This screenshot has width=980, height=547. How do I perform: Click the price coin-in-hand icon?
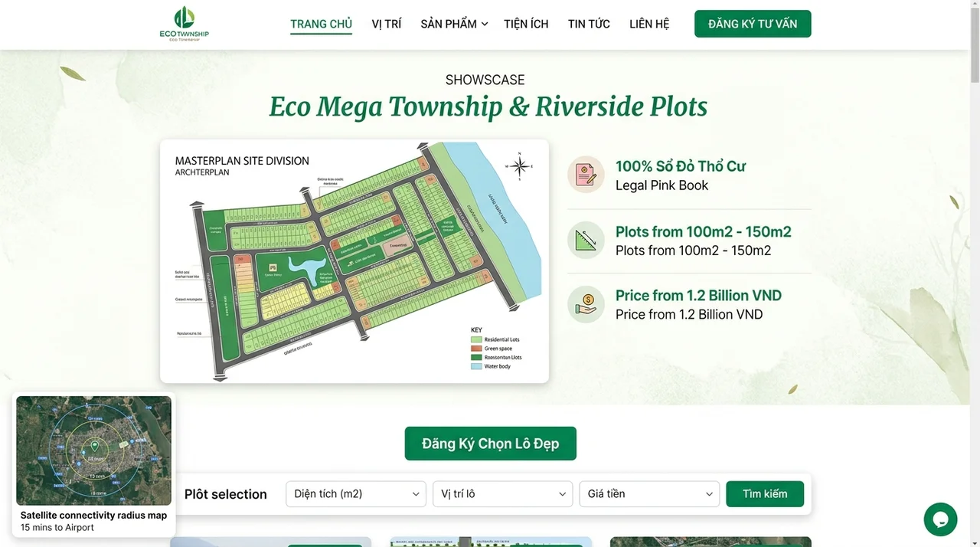pos(586,304)
